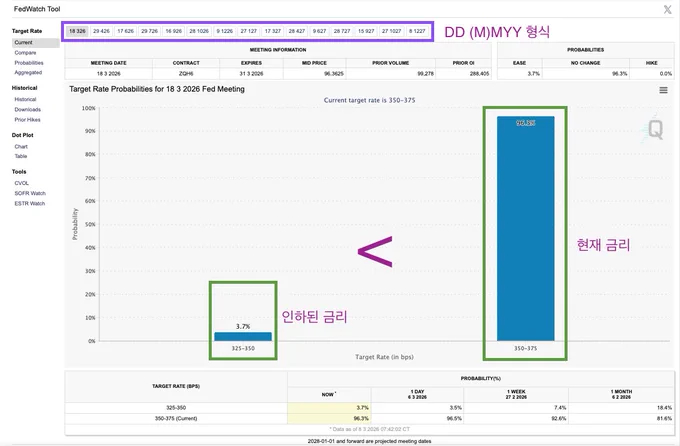Image resolution: width=680 pixels, height=446 pixels.
Task: Open the CVOL tool link
Action: 22,183
